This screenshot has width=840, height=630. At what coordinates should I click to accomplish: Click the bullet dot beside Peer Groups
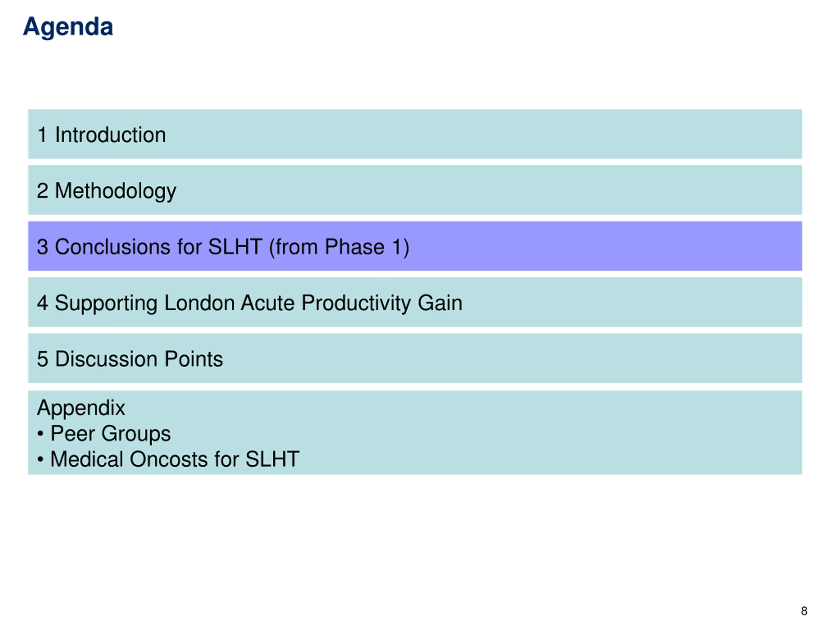(41, 434)
